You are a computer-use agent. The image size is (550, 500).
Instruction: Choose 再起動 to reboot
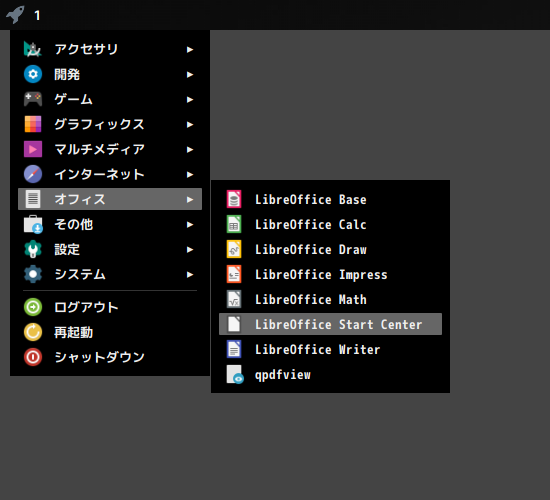[110, 332]
